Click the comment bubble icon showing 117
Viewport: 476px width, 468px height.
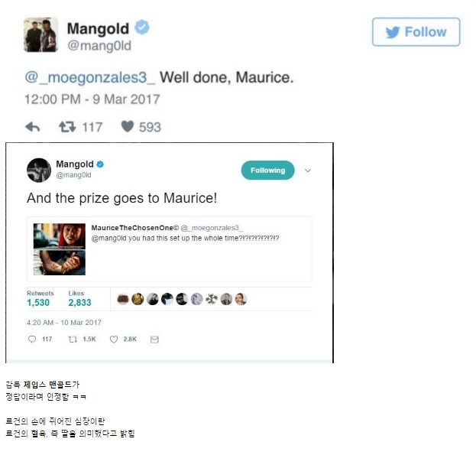pyautogui.click(x=32, y=340)
